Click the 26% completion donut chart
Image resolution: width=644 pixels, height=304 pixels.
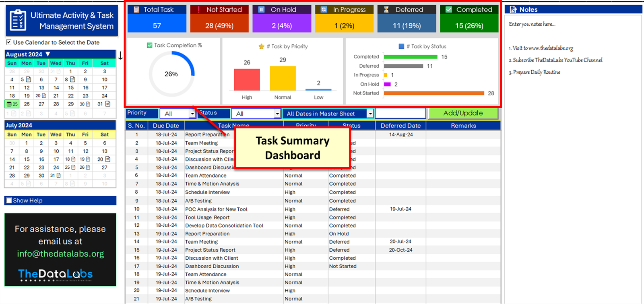[172, 74]
